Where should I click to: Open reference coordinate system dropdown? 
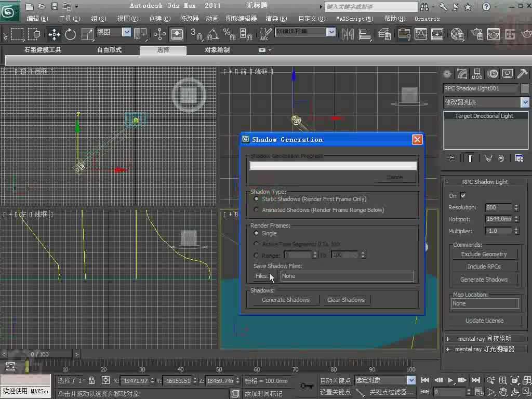tap(127, 32)
